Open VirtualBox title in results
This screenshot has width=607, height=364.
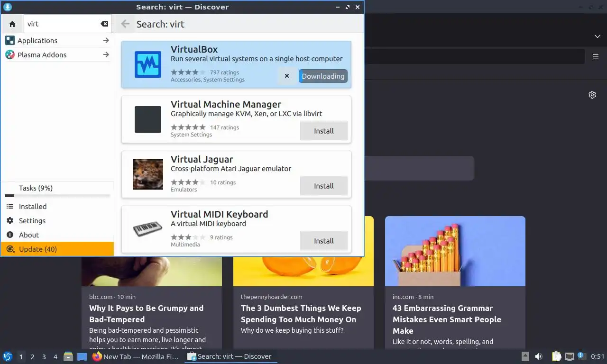tap(194, 49)
